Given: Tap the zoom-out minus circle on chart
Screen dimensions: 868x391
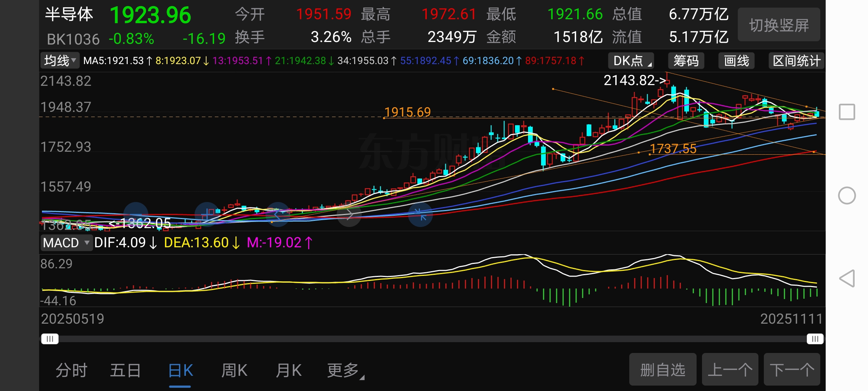Looking at the screenshot, I should click(x=136, y=214).
